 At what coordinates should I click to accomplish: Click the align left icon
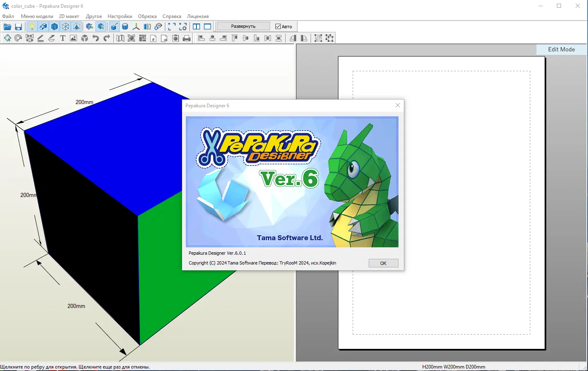click(x=201, y=38)
